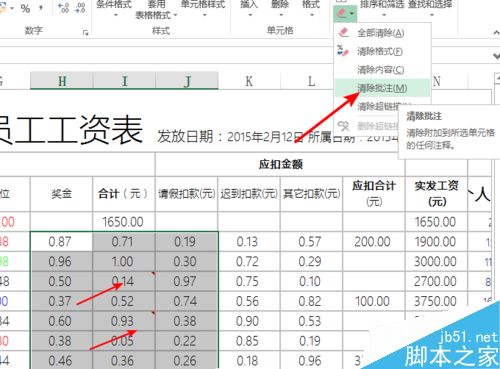
Task: Select the 应扣金额 merged header cell
Action: (280, 165)
